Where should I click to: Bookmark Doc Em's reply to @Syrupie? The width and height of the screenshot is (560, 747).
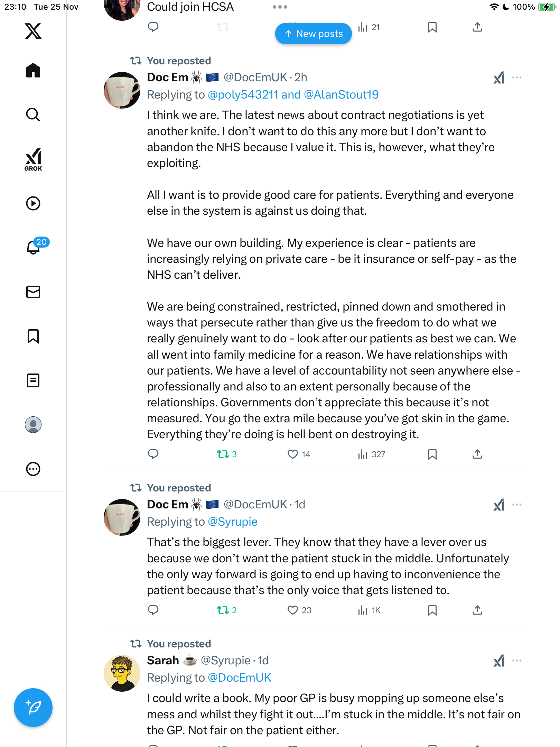pos(432,610)
